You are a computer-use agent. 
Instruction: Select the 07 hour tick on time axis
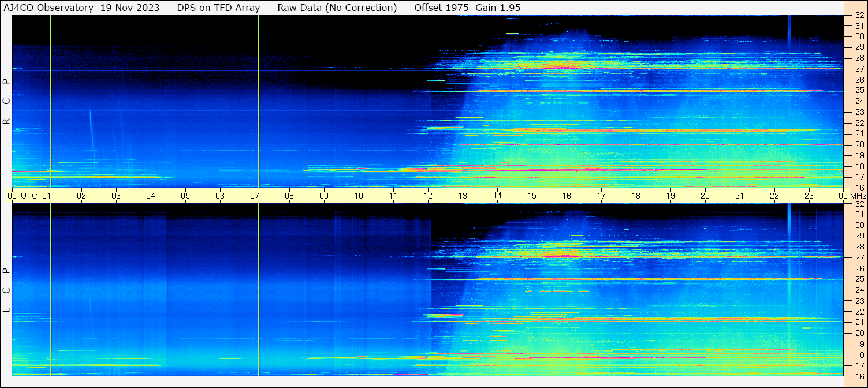point(255,196)
